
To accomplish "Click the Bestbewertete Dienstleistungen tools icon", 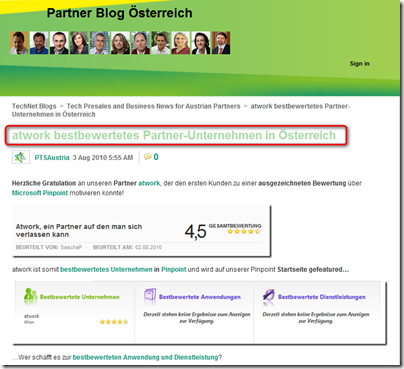I will coord(268,295).
